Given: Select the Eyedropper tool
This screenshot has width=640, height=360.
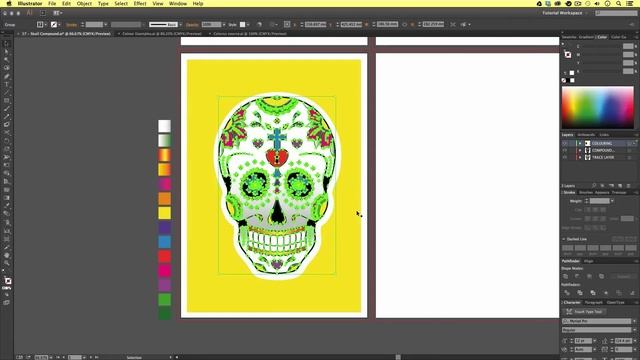Looking at the screenshot, I should pyautogui.click(x=7, y=206).
